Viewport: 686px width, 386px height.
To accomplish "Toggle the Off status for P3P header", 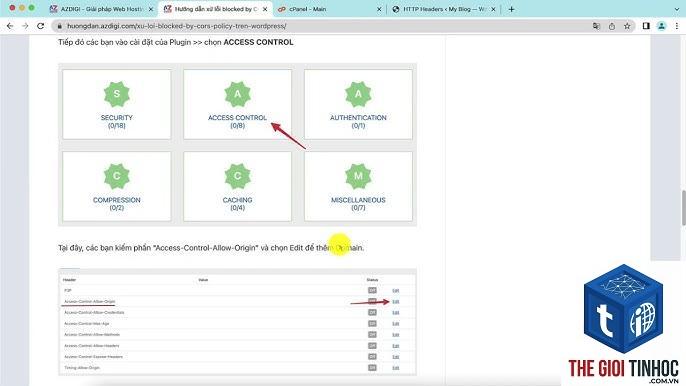I will point(372,290).
